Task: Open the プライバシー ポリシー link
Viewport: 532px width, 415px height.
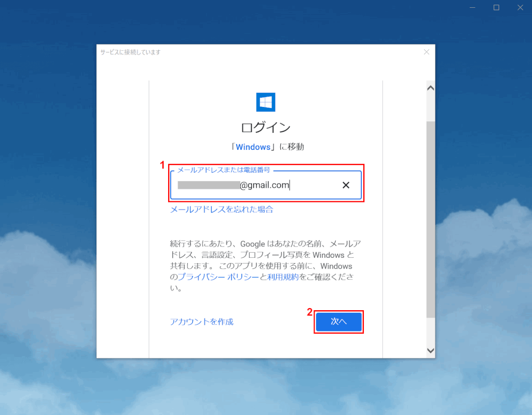Action: click(x=218, y=277)
